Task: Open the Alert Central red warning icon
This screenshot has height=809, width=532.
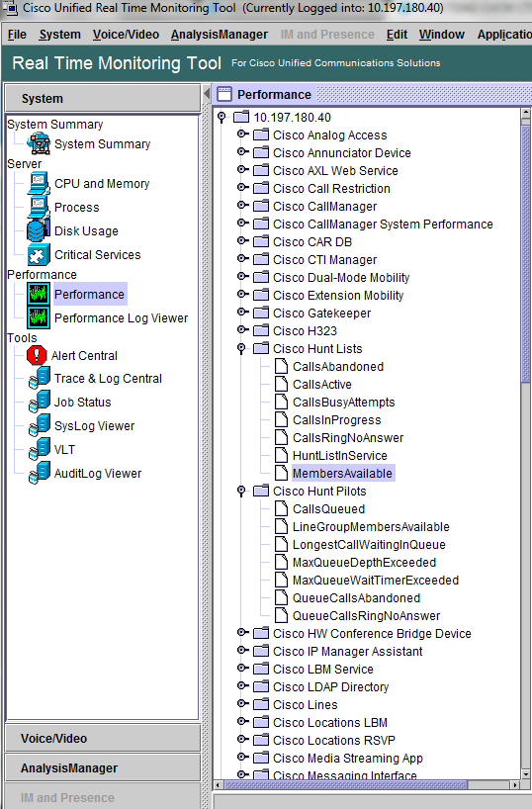Action: tap(37, 355)
